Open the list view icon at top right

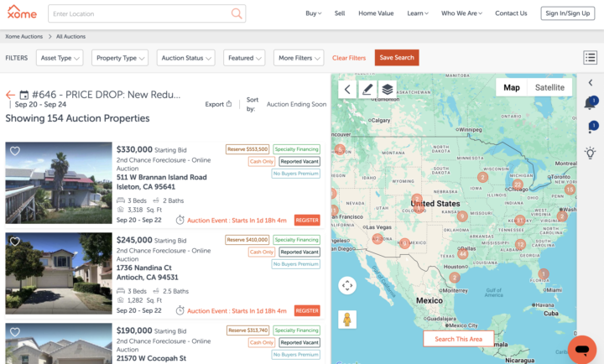click(x=590, y=58)
